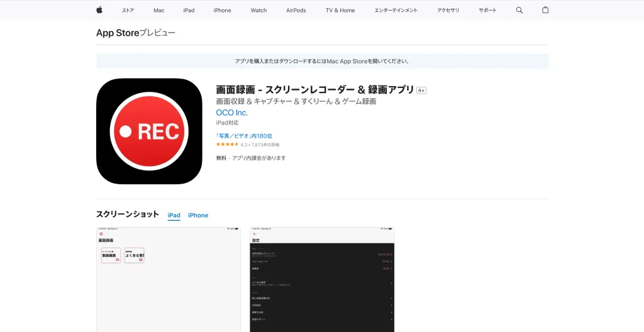Click the スクリーンショット section heading

click(127, 214)
